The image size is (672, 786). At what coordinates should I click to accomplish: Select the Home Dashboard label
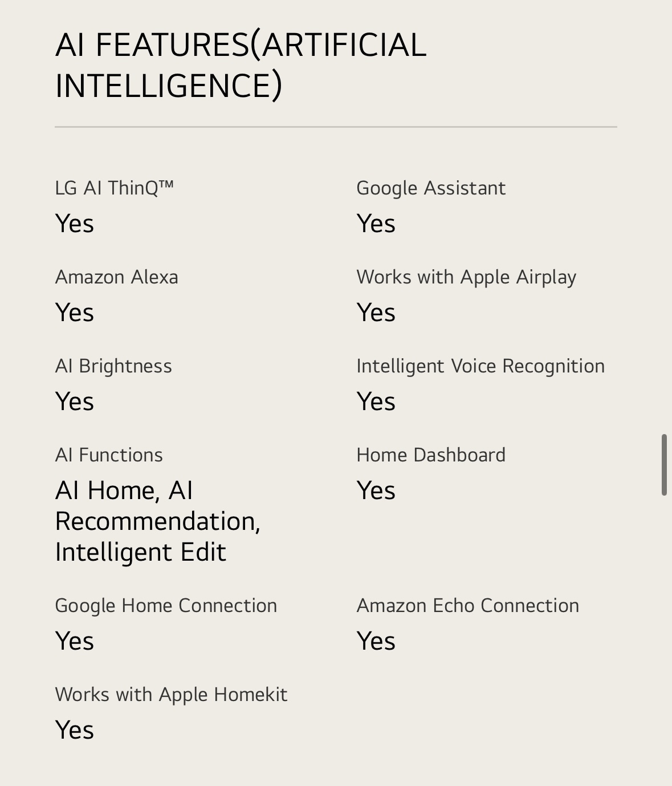431,455
